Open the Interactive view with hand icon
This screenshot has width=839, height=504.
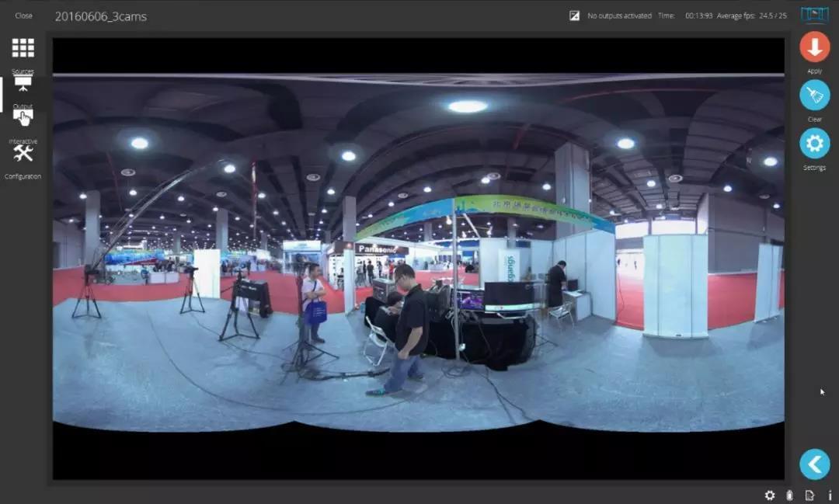(x=23, y=118)
